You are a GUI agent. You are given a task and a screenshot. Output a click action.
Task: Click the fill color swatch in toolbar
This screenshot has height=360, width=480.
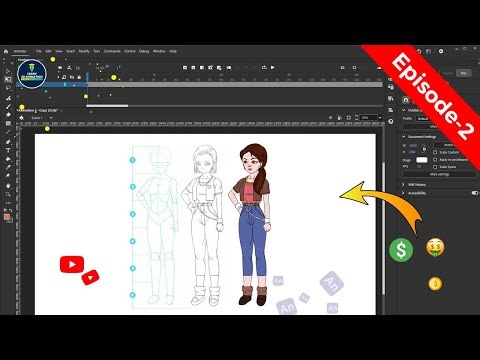(x=7, y=217)
